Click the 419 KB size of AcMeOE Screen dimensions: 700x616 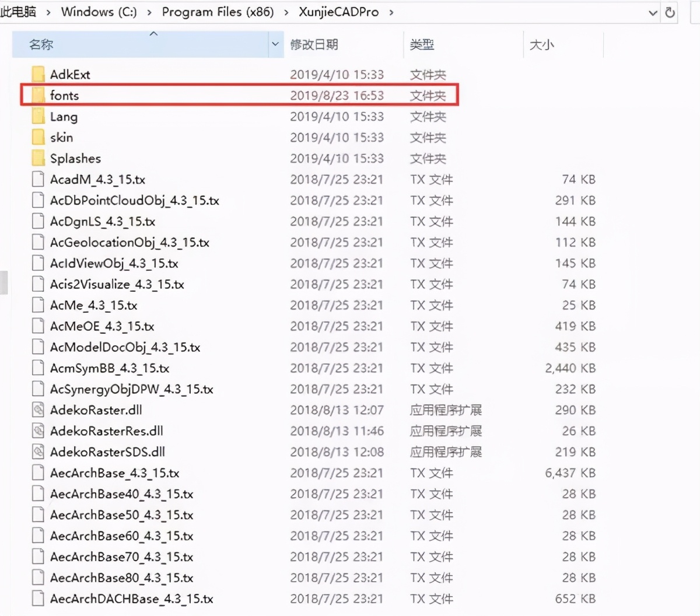tap(575, 326)
